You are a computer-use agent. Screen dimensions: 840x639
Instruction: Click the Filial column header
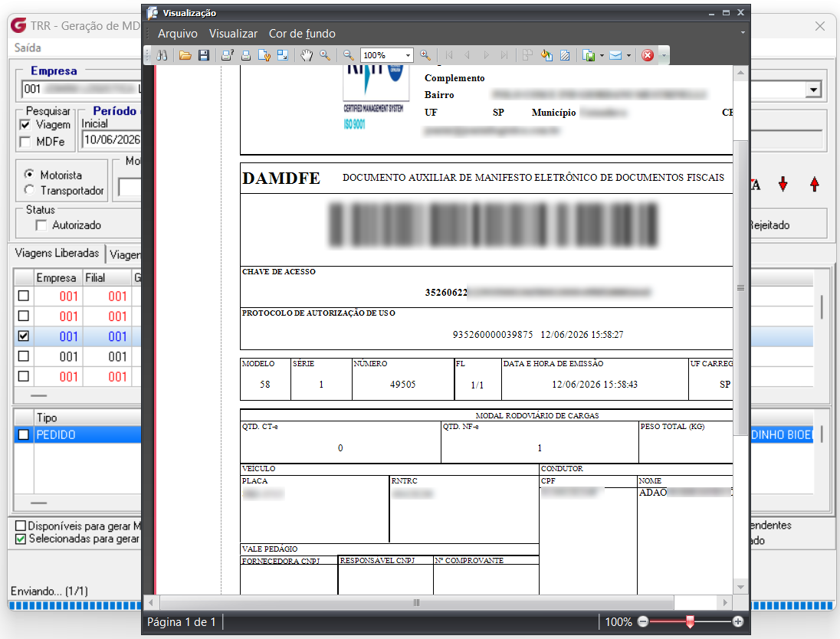(x=106, y=277)
